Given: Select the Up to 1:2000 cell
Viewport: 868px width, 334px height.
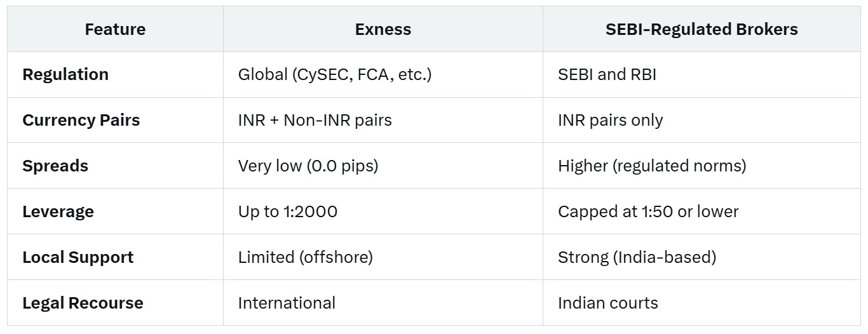Looking at the screenshot, I should click(x=288, y=212).
